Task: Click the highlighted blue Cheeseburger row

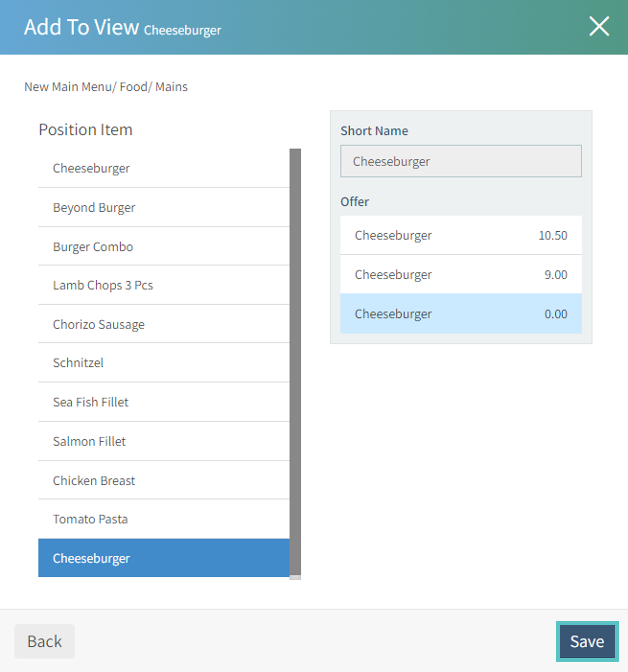Action: [164, 558]
